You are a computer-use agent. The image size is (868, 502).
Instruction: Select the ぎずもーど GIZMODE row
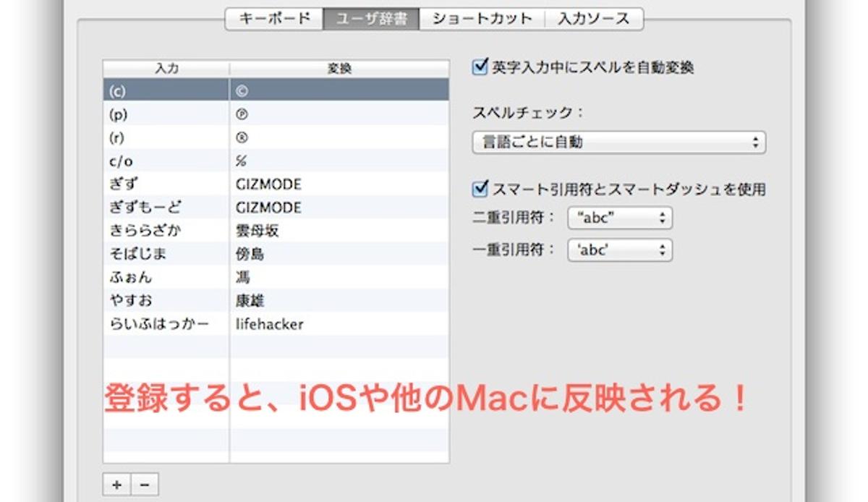click(x=276, y=208)
